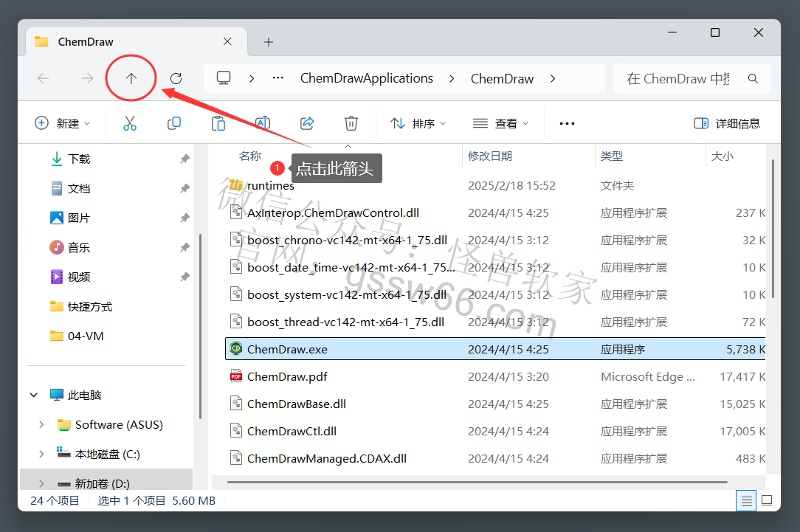
Task: Open the See more three-dots menu
Action: pyautogui.click(x=567, y=123)
